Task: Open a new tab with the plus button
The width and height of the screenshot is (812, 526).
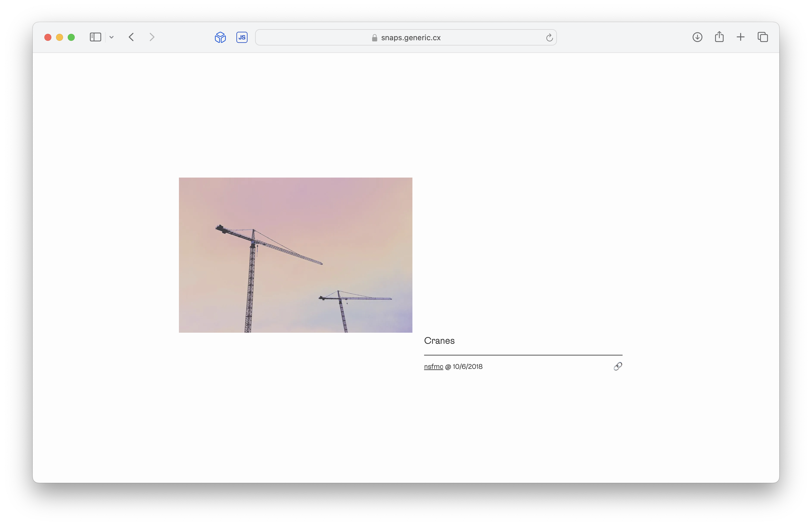Action: (740, 37)
